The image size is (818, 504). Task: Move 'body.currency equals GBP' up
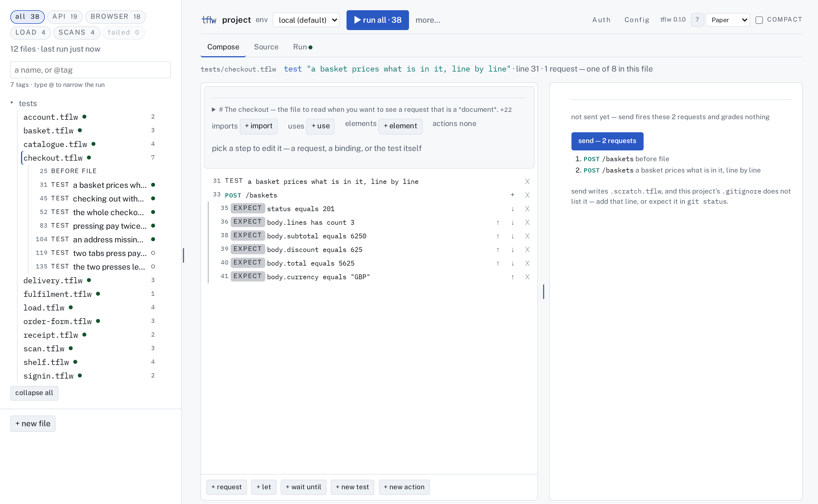[x=512, y=277]
